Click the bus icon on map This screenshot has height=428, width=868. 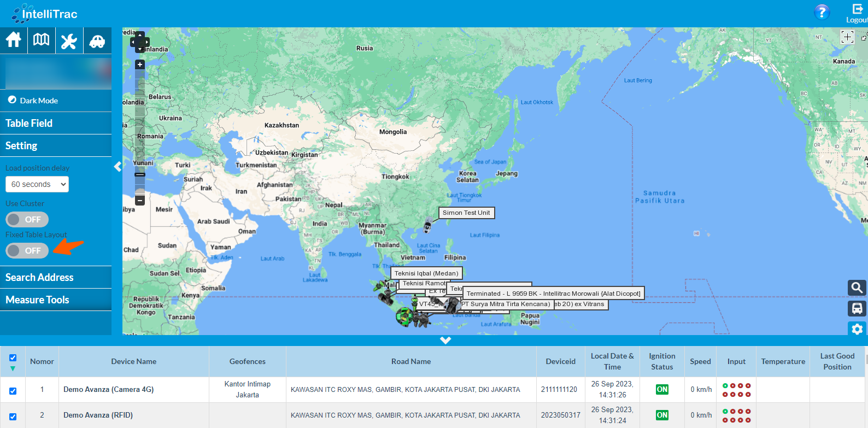pos(857,308)
